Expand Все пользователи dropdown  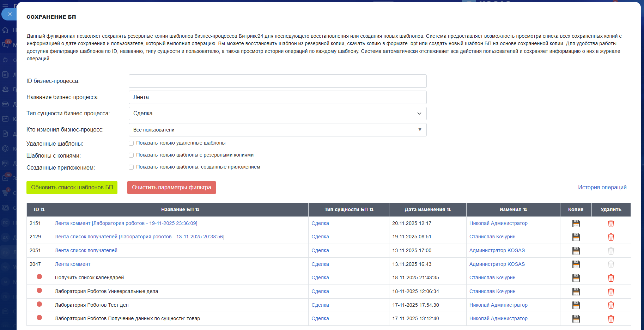pyautogui.click(x=278, y=130)
